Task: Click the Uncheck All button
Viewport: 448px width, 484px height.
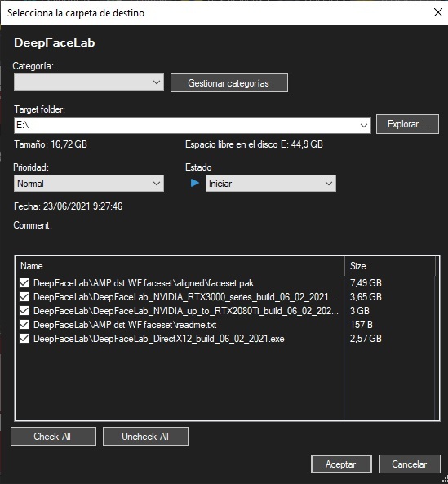Action: (145, 436)
